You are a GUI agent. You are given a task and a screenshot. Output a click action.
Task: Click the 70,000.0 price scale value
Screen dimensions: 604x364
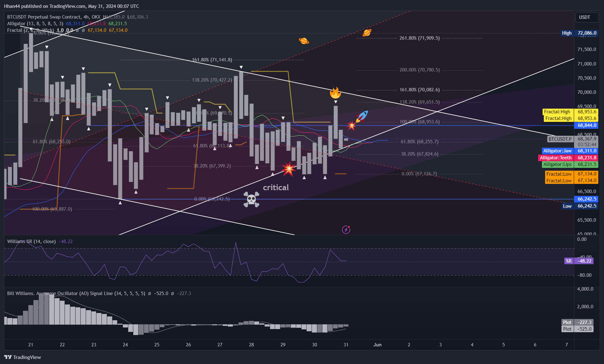click(x=587, y=92)
